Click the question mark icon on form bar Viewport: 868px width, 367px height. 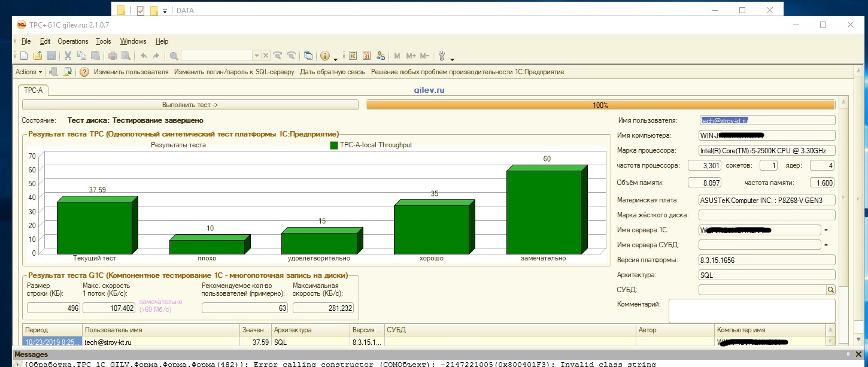coord(84,72)
